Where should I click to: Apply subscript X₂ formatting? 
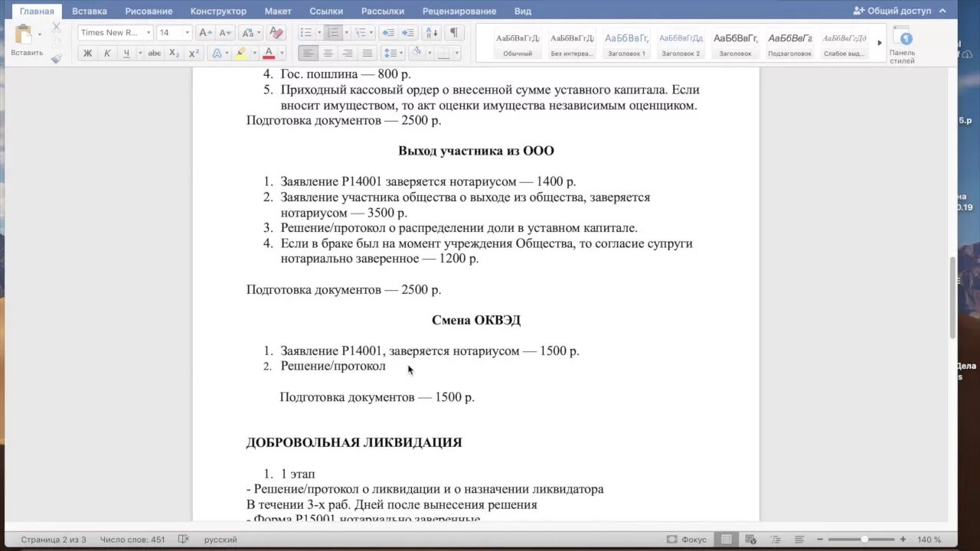[x=175, y=53]
